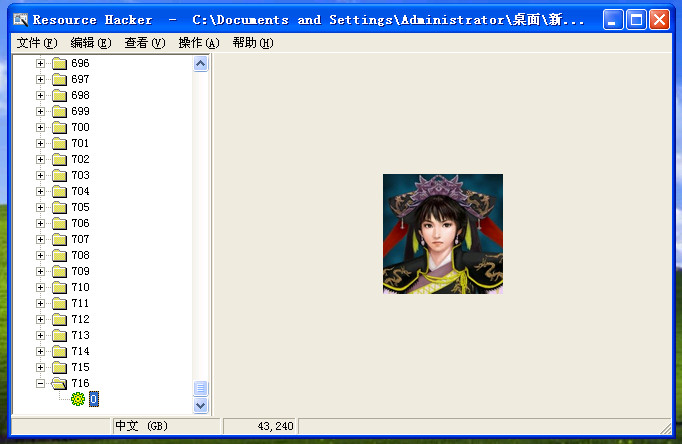682x444 pixels.
Task: Select tree label 700
Action: pyautogui.click(x=80, y=127)
